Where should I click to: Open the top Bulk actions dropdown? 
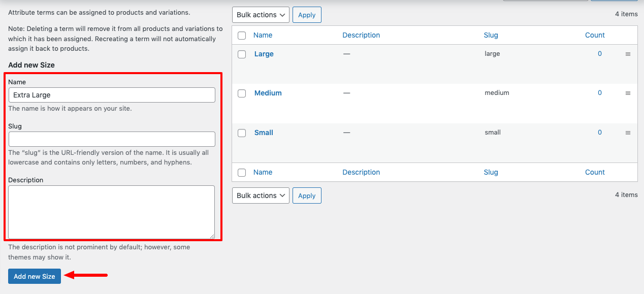260,14
